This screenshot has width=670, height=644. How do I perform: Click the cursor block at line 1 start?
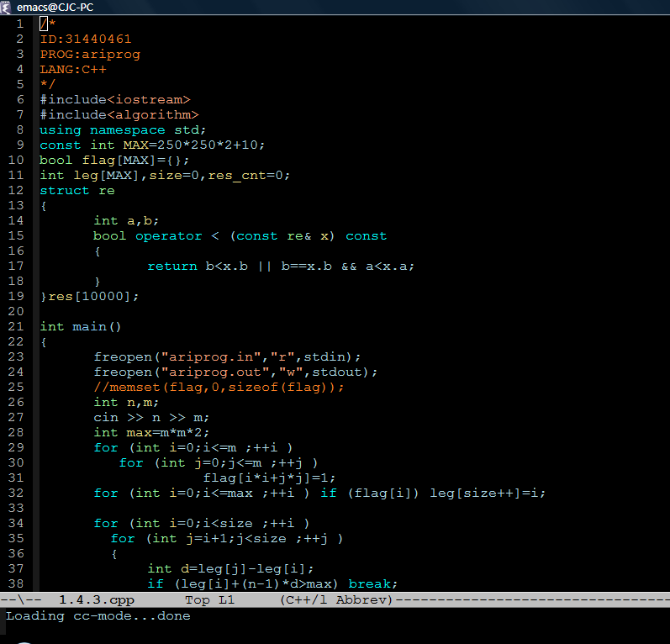44,24
